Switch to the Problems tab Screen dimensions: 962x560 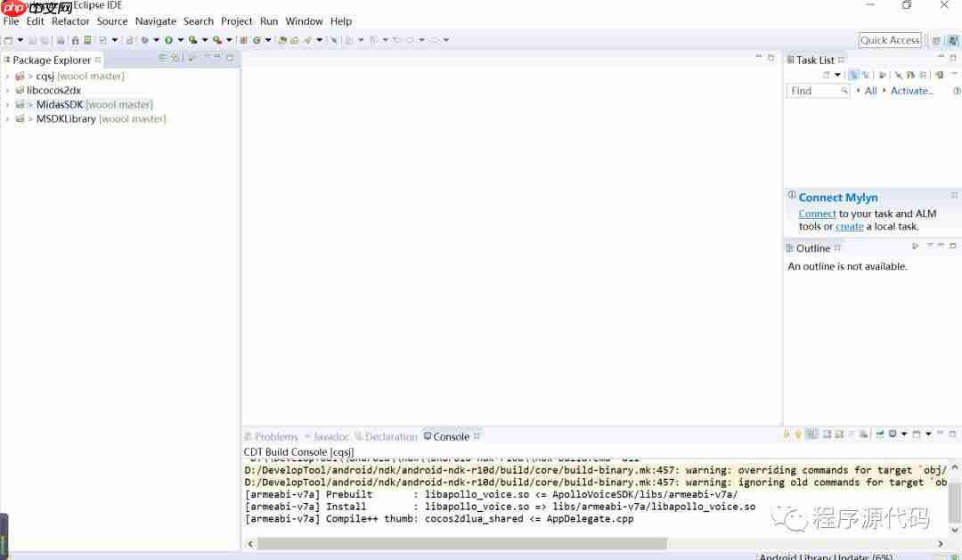point(271,437)
